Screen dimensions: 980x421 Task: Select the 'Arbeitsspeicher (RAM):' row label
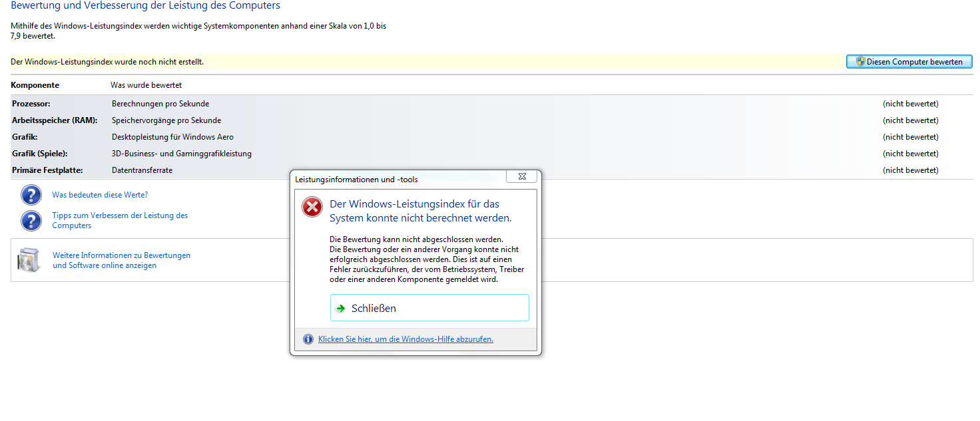[55, 120]
